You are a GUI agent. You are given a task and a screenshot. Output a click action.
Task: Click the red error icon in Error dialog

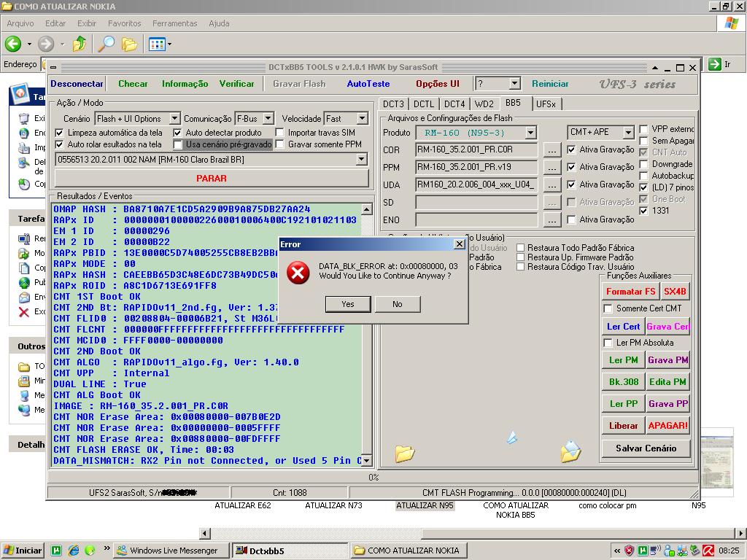tap(298, 273)
